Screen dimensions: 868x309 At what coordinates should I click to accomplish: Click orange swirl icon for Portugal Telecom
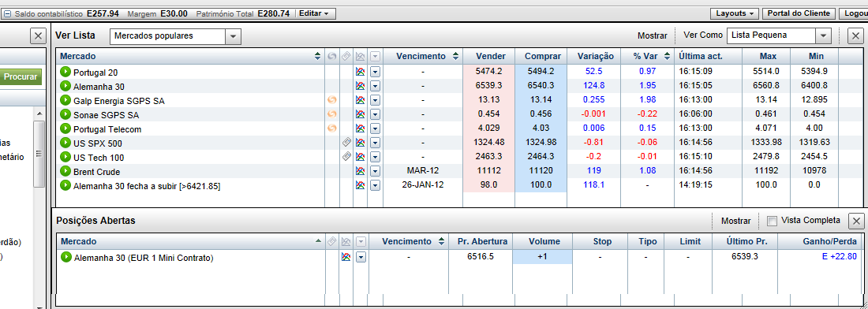[332, 128]
